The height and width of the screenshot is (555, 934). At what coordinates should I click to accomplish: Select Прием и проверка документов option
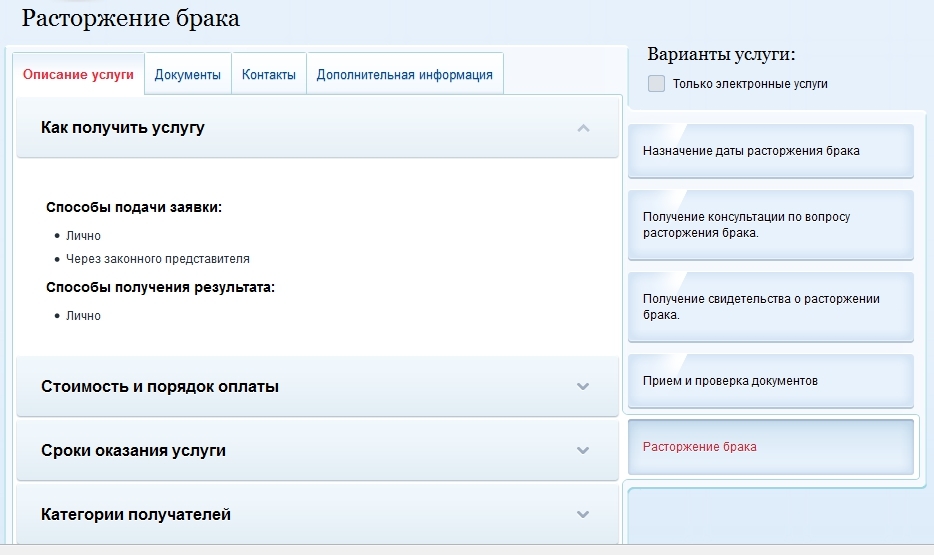[771, 381]
